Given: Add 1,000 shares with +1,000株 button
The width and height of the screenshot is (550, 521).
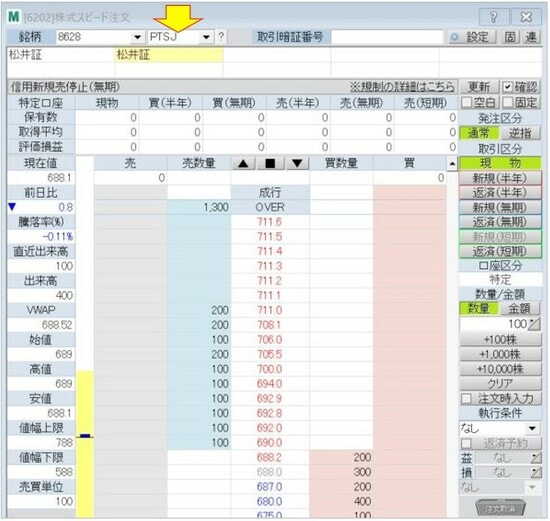Looking at the screenshot, I should [x=500, y=354].
